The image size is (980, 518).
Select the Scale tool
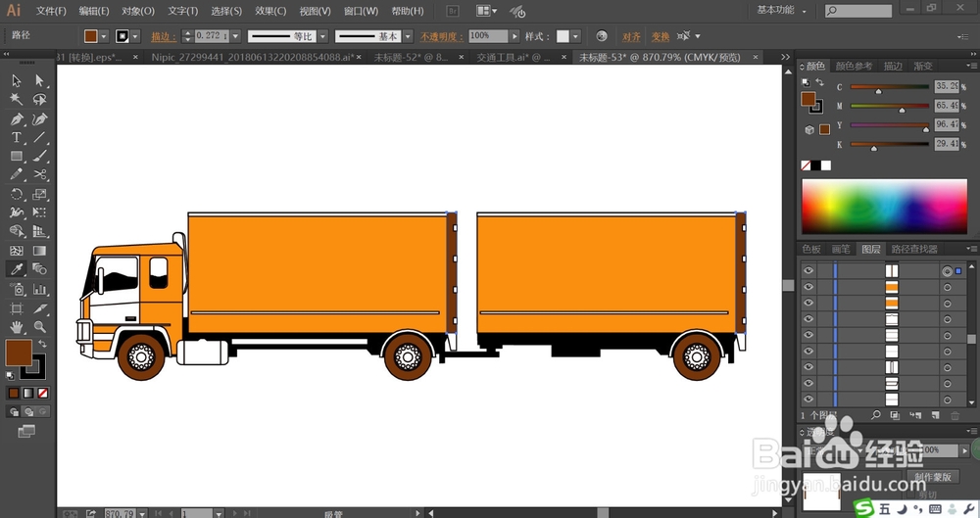[39, 194]
